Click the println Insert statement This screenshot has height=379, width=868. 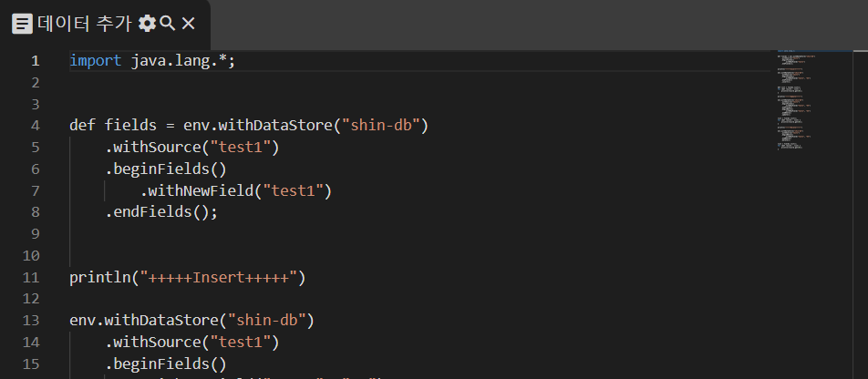tap(187, 277)
